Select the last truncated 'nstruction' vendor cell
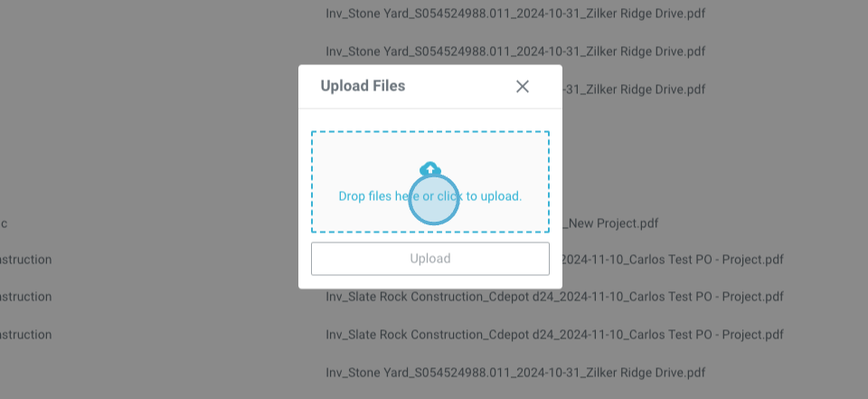Viewport: 868px width, 399px height. pyautogui.click(x=26, y=335)
